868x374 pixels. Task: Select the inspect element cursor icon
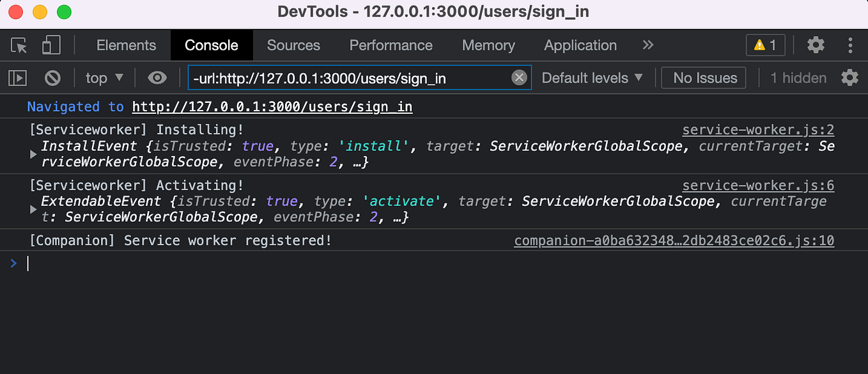pyautogui.click(x=20, y=45)
